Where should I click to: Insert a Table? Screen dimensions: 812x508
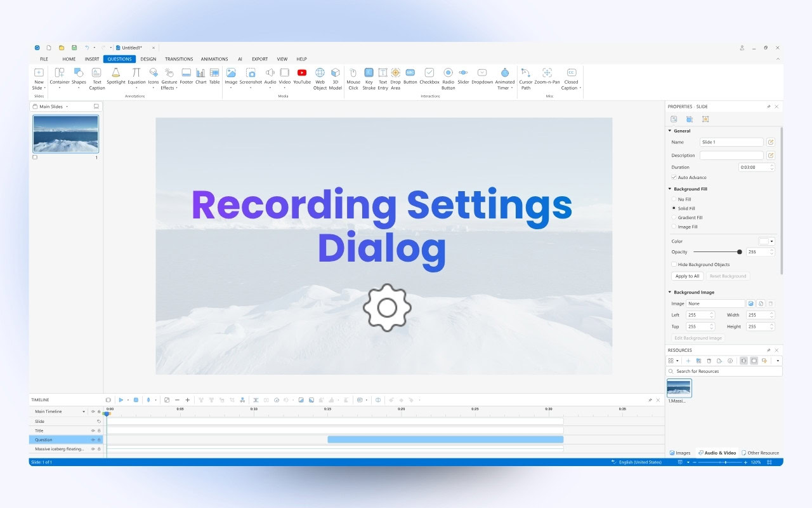[214, 76]
